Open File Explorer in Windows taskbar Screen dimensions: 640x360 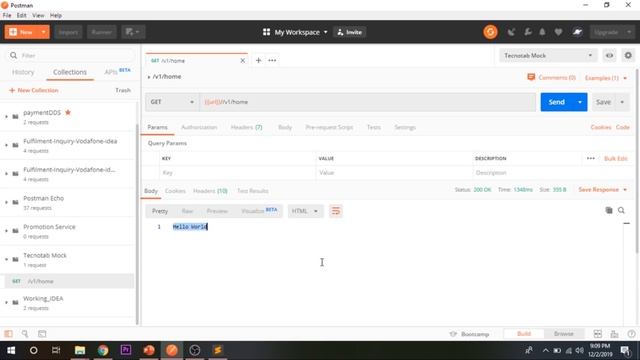click(x=80, y=350)
